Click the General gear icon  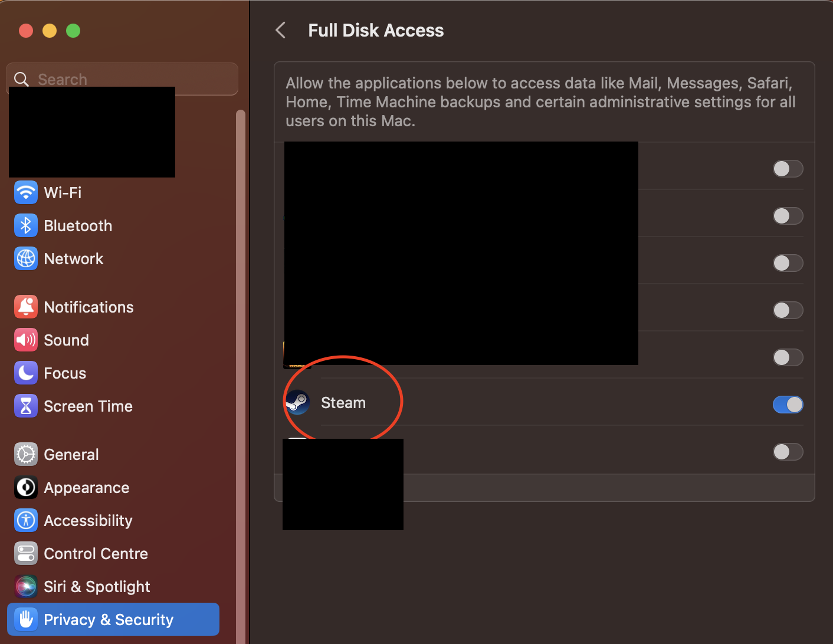coord(26,455)
